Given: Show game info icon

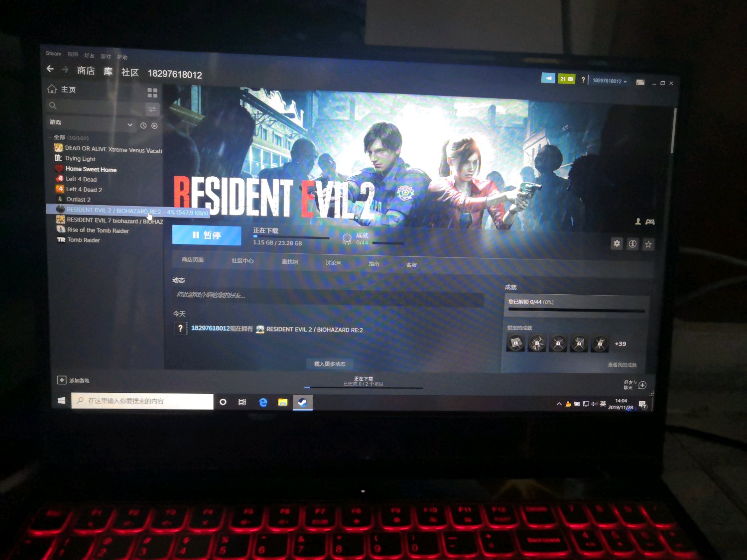Looking at the screenshot, I should [x=632, y=244].
